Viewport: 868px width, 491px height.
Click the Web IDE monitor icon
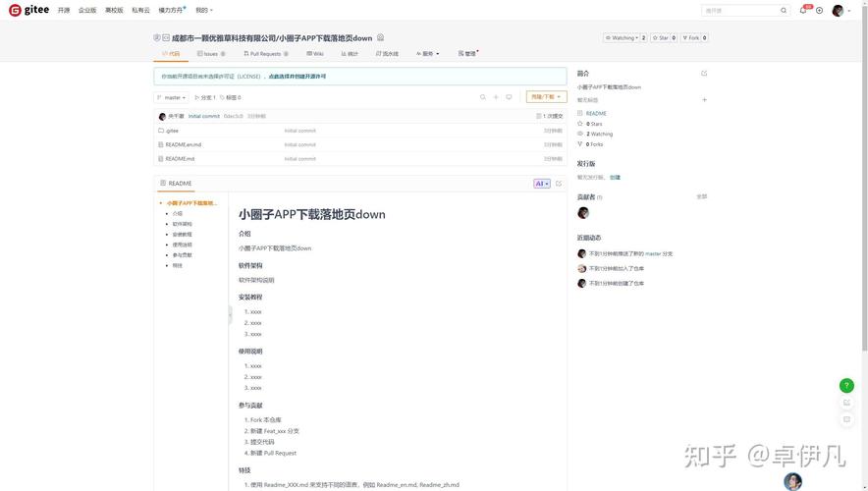(509, 97)
